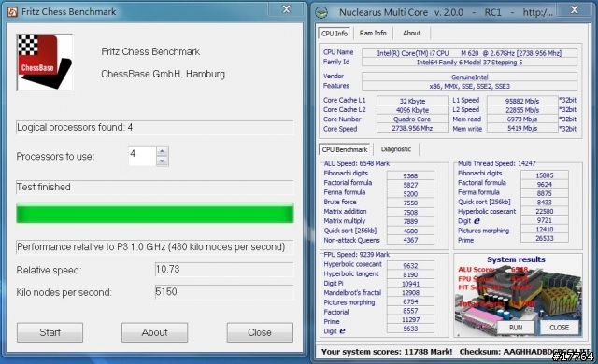
Task: Click the Test finished status field
Action: (x=155, y=187)
